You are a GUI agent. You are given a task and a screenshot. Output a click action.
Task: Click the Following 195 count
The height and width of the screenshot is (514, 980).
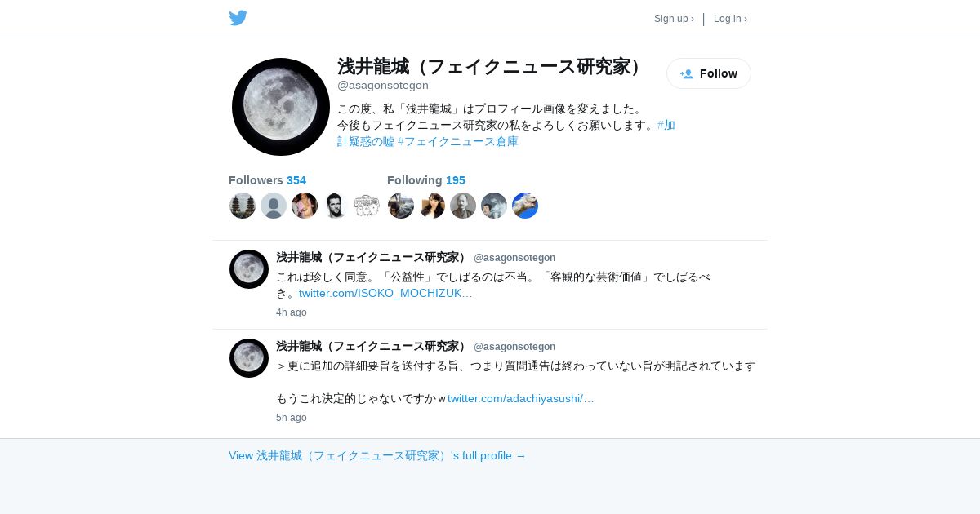(x=426, y=180)
